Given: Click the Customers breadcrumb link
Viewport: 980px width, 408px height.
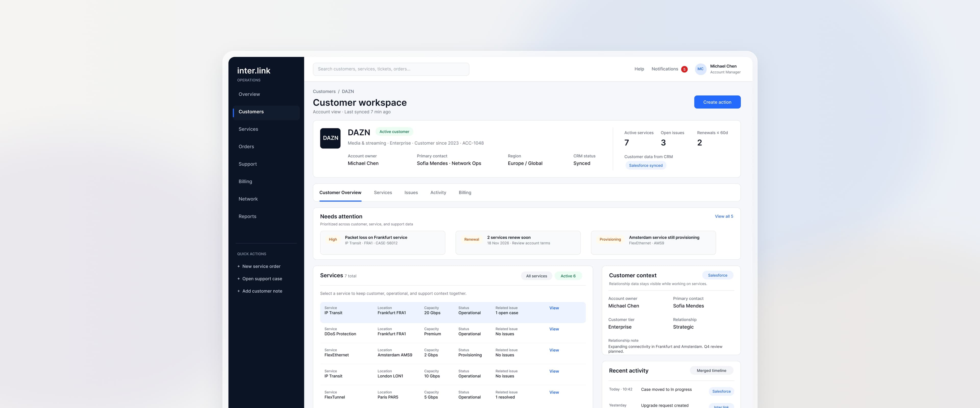Looking at the screenshot, I should (324, 92).
